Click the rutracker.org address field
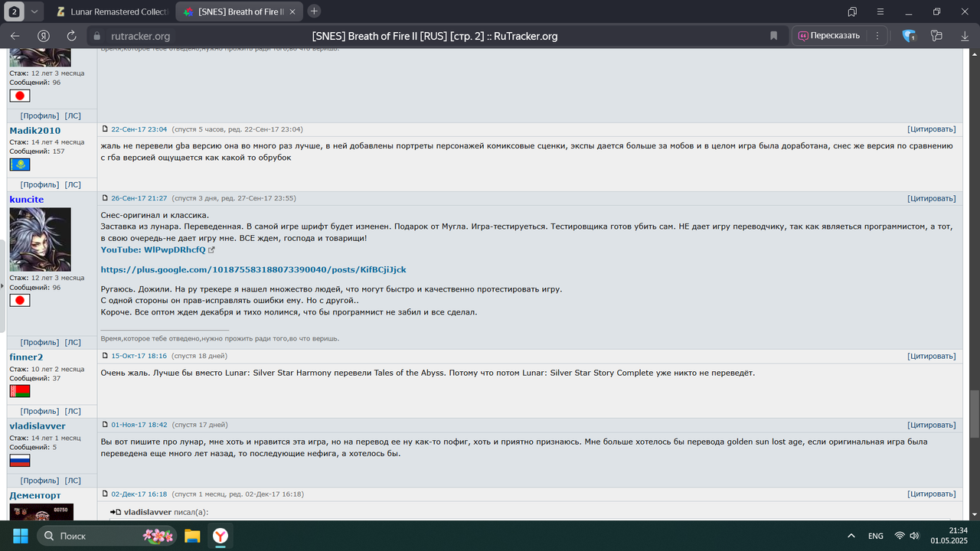Screen dimensions: 980x551 140,36
